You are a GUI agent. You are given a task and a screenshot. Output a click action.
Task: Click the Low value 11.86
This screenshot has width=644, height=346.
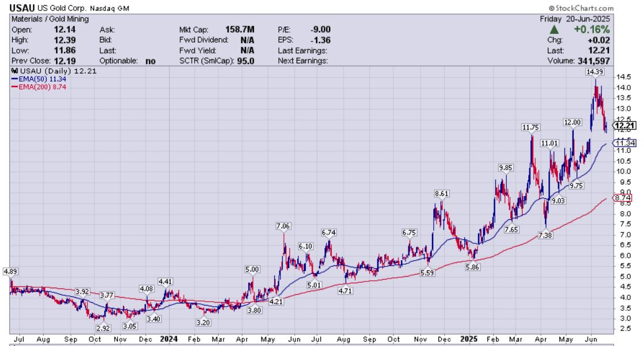64,51
